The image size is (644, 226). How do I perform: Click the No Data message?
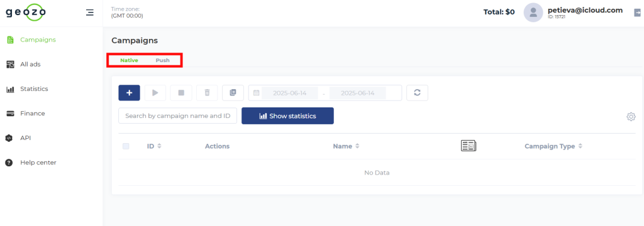pos(377,173)
